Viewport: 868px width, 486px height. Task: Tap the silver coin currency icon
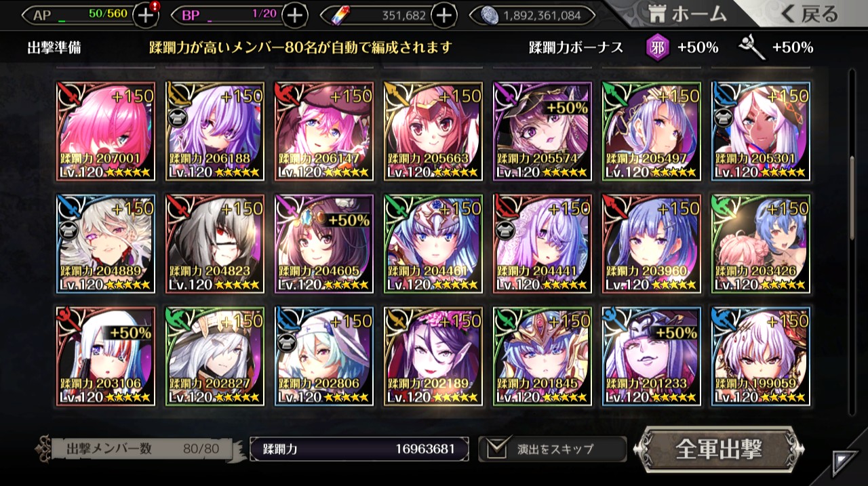pos(490,15)
